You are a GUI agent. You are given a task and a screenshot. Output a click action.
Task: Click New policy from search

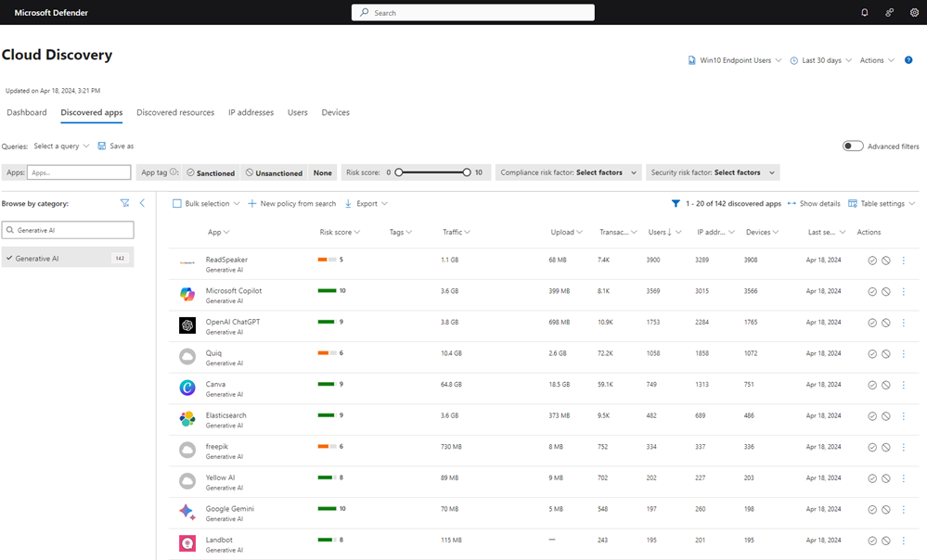[x=291, y=203]
